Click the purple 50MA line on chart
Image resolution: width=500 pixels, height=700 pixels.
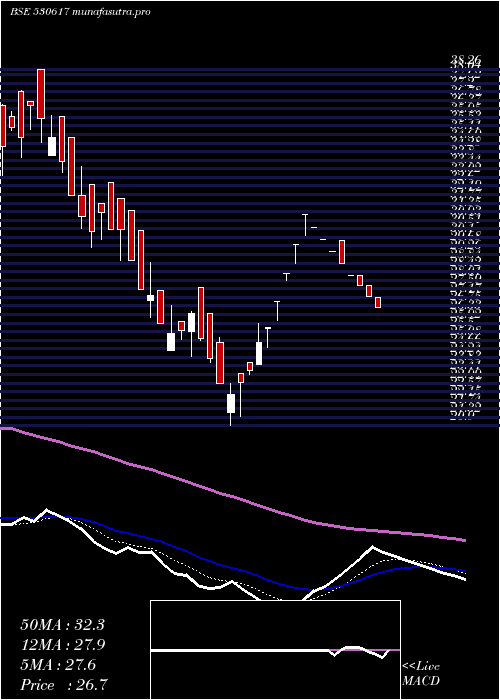coord(232,496)
